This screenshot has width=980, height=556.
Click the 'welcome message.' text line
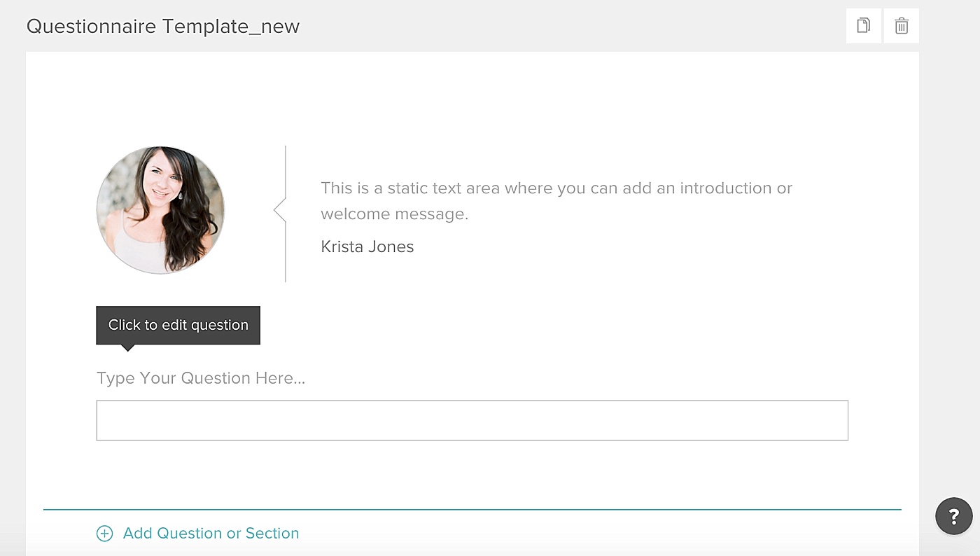[x=394, y=214]
